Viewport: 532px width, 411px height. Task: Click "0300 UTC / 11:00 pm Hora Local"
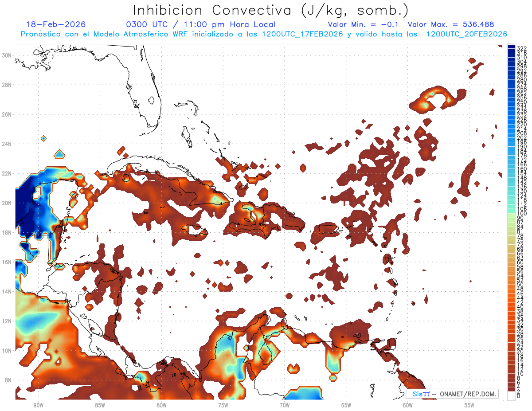click(201, 24)
